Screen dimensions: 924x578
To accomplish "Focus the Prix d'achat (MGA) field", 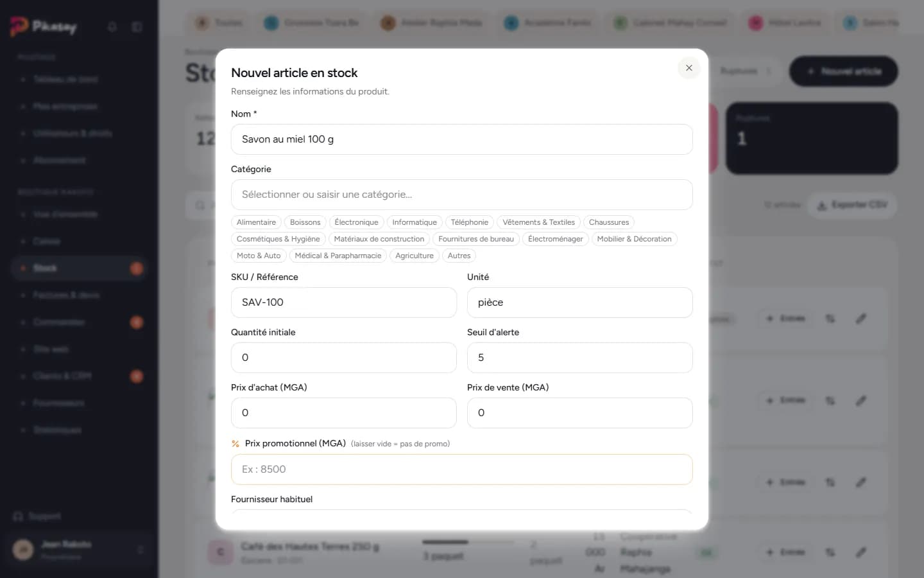I will click(x=344, y=413).
